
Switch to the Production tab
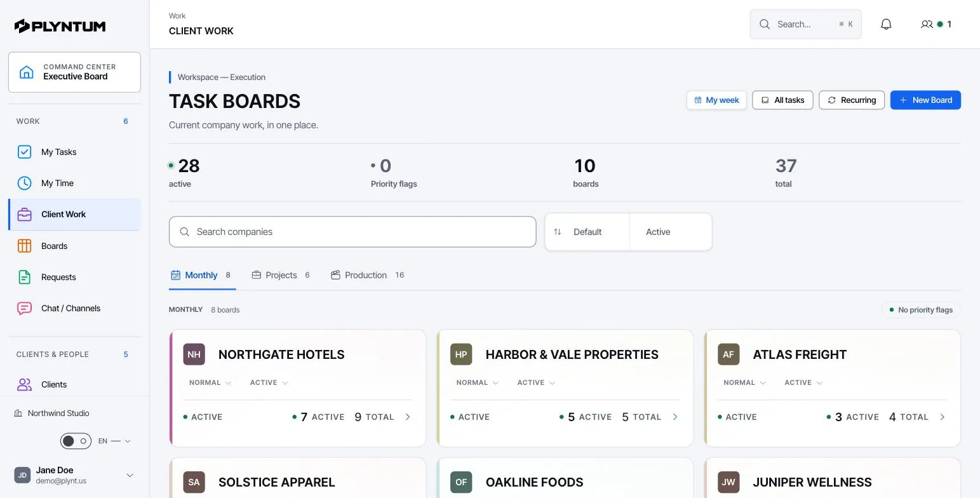click(x=367, y=275)
